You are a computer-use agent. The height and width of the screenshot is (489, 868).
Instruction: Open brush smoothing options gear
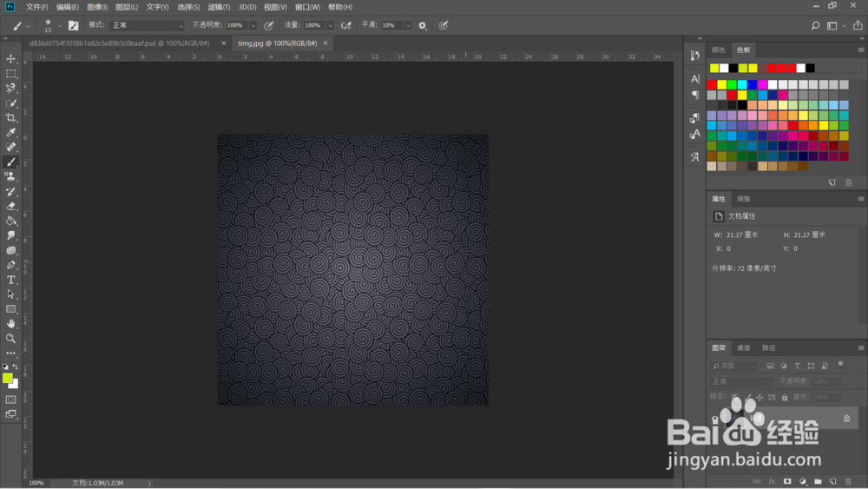tap(423, 25)
